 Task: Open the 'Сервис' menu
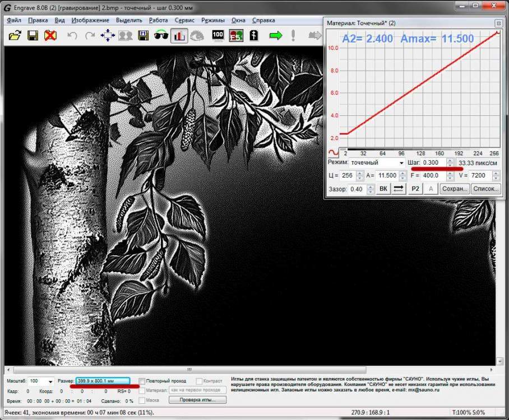pos(184,20)
